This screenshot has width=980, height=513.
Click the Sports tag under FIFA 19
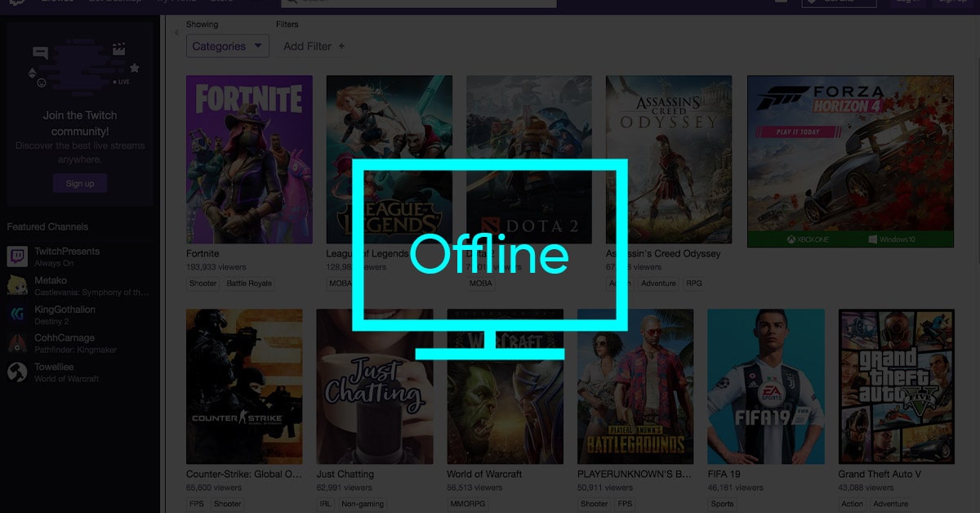click(x=722, y=504)
